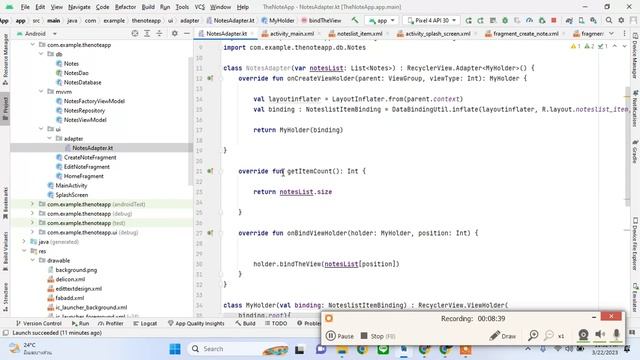Open the VCS menu

(199, 7)
